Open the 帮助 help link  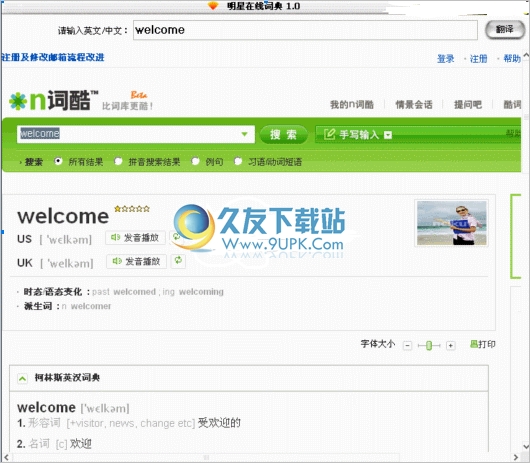click(x=512, y=59)
